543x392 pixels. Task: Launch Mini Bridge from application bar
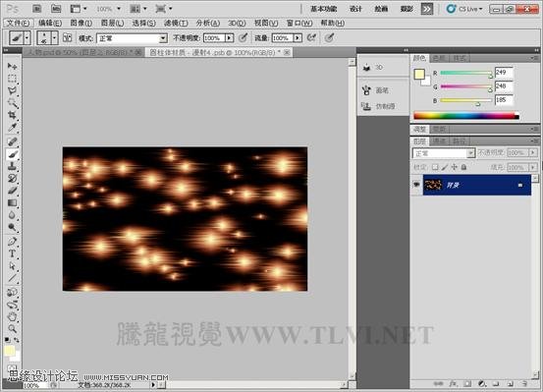55,8
